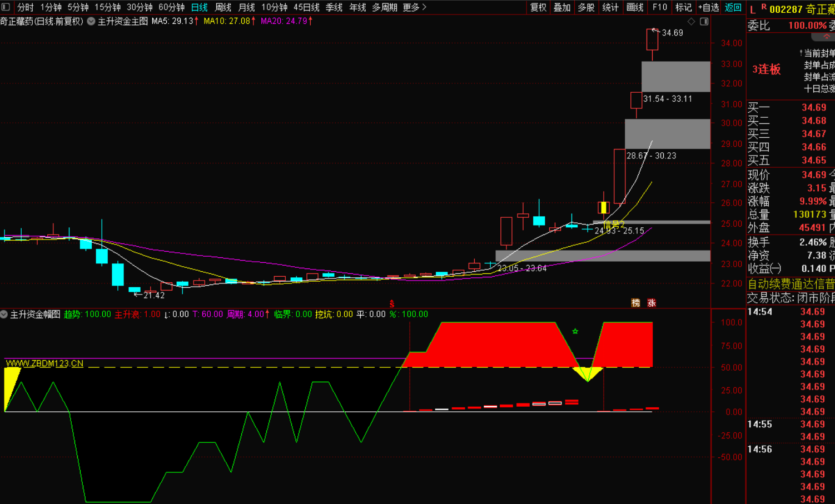Switch to the 周线 weekly chart
The image size is (835, 504).
[223, 7]
